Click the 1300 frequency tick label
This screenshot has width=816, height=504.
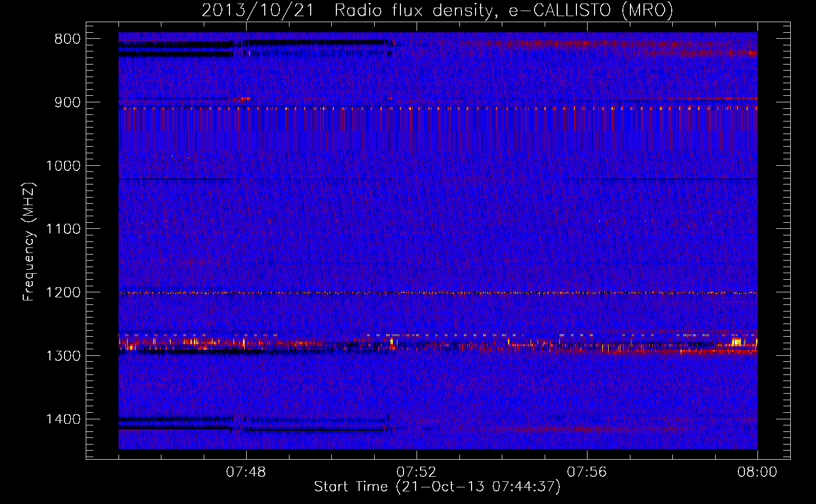click(63, 356)
